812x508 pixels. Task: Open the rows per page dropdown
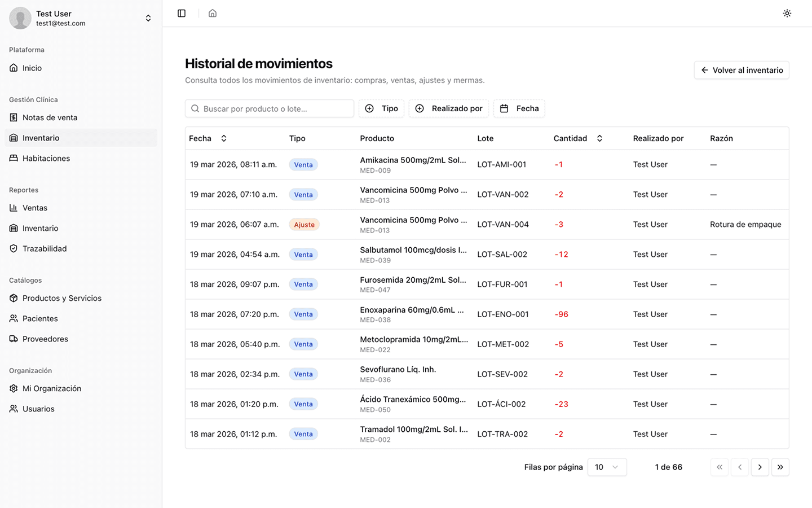point(607,467)
